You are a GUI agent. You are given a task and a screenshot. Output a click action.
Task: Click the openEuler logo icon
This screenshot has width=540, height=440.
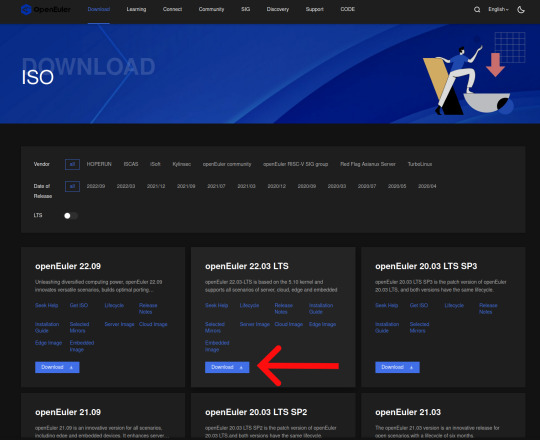click(26, 10)
